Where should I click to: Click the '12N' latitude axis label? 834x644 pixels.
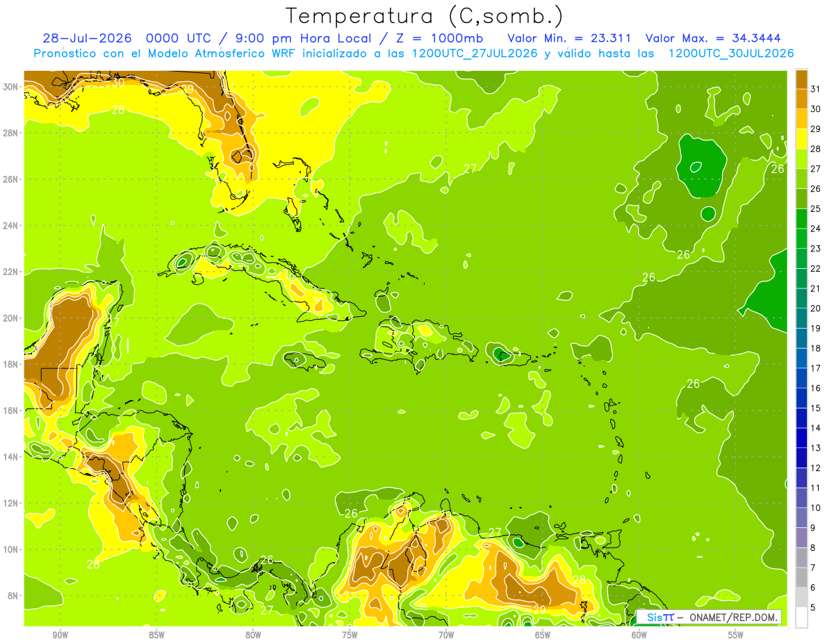11,503
